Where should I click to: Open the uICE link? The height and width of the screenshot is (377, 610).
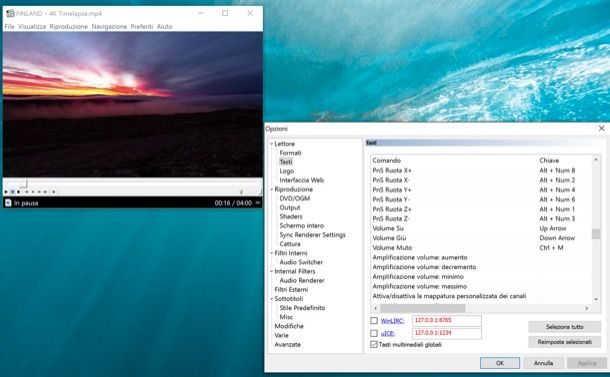(387, 334)
